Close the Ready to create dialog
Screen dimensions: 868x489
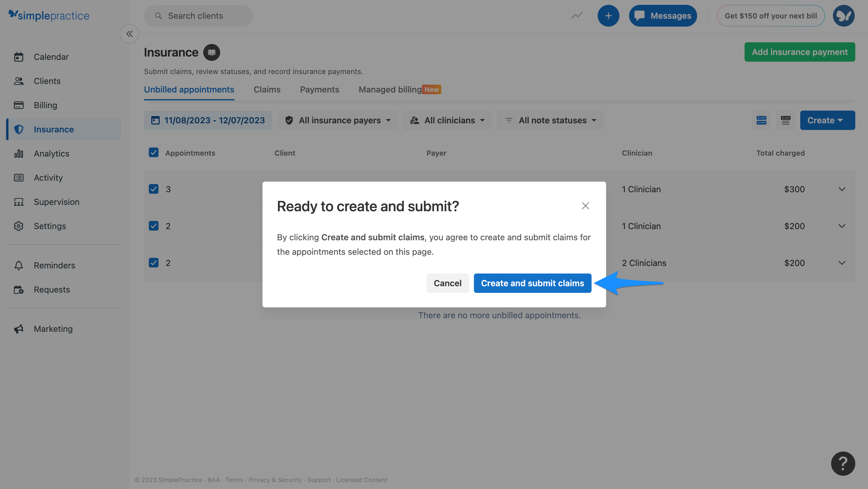pos(585,206)
